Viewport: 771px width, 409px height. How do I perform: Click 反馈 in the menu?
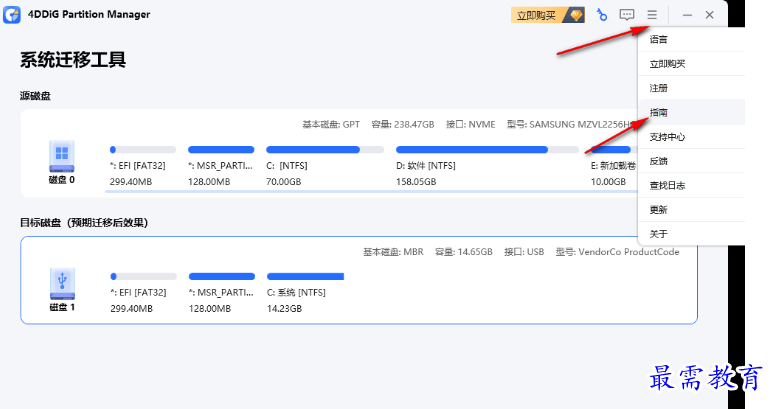pos(660,161)
